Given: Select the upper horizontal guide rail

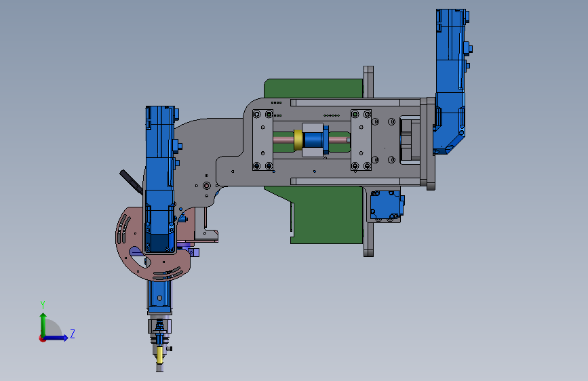Looking at the screenshot, I should click(355, 103).
